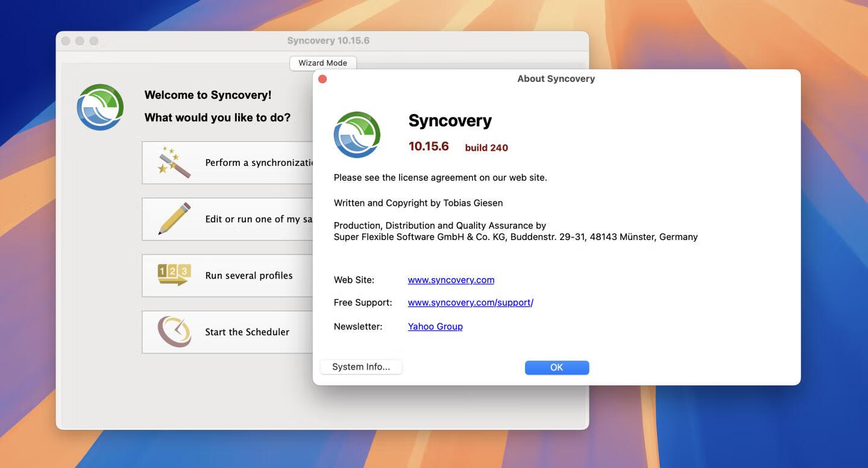Click the clock Scheduler icon
868x468 pixels.
tap(174, 332)
